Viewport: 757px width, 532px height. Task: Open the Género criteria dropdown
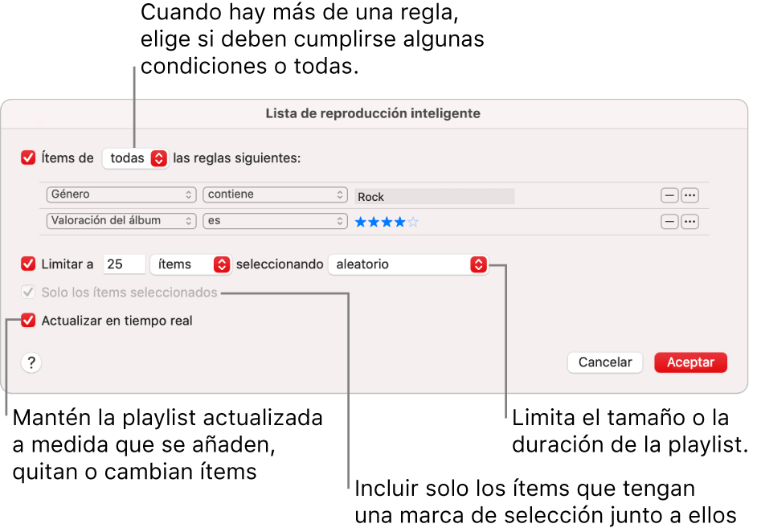121,194
